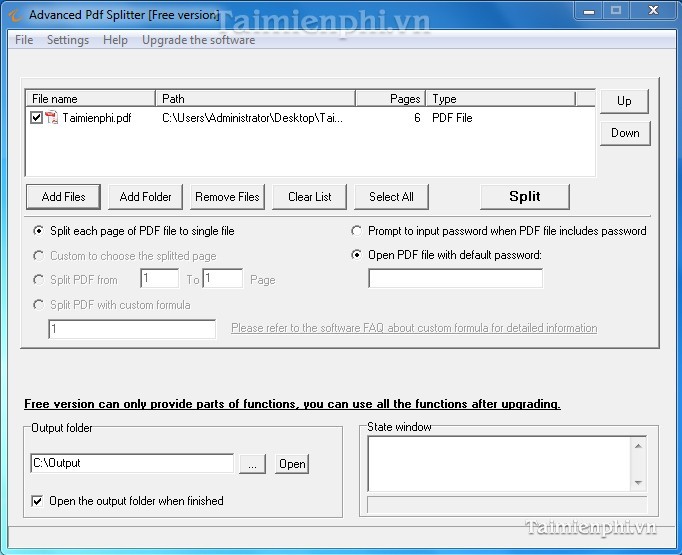Image resolution: width=682 pixels, height=555 pixels.
Task: Click the Clear List button
Action: pos(310,197)
